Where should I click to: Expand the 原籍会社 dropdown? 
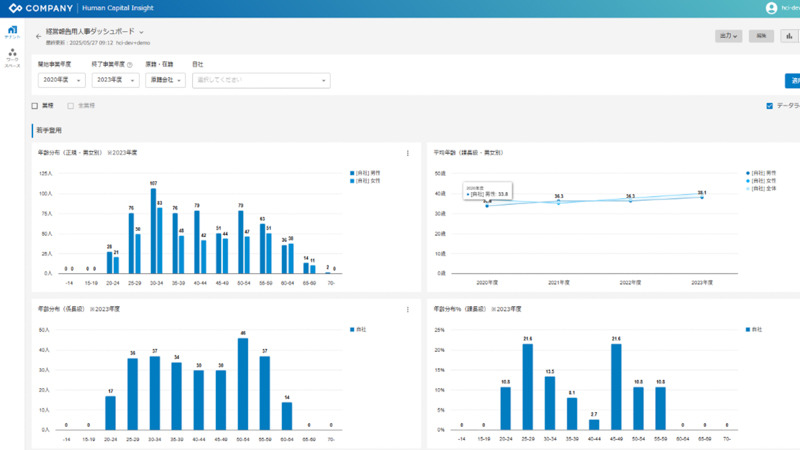[x=165, y=80]
